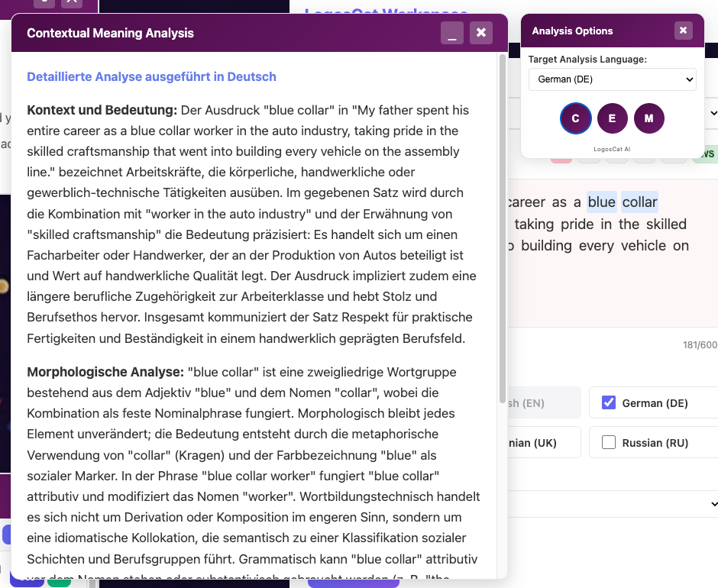718x588 pixels.
Task: Click the Contextual Meaning Analysis title bar
Action: [229, 33]
